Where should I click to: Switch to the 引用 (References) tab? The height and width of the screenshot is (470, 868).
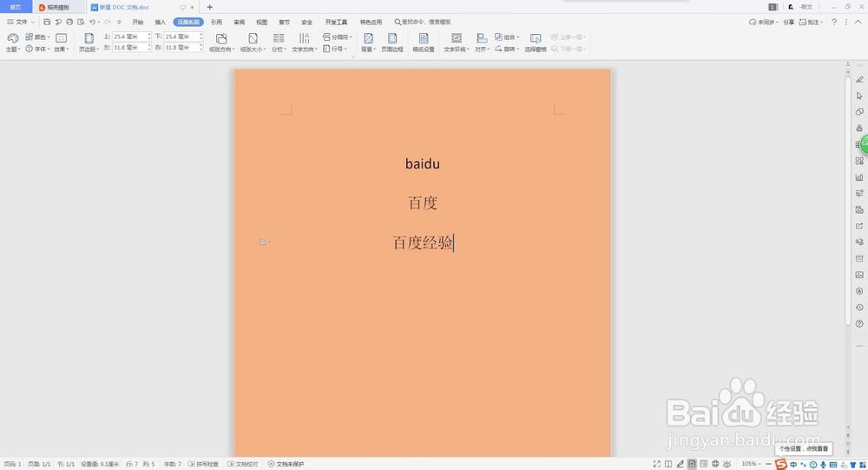(216, 23)
